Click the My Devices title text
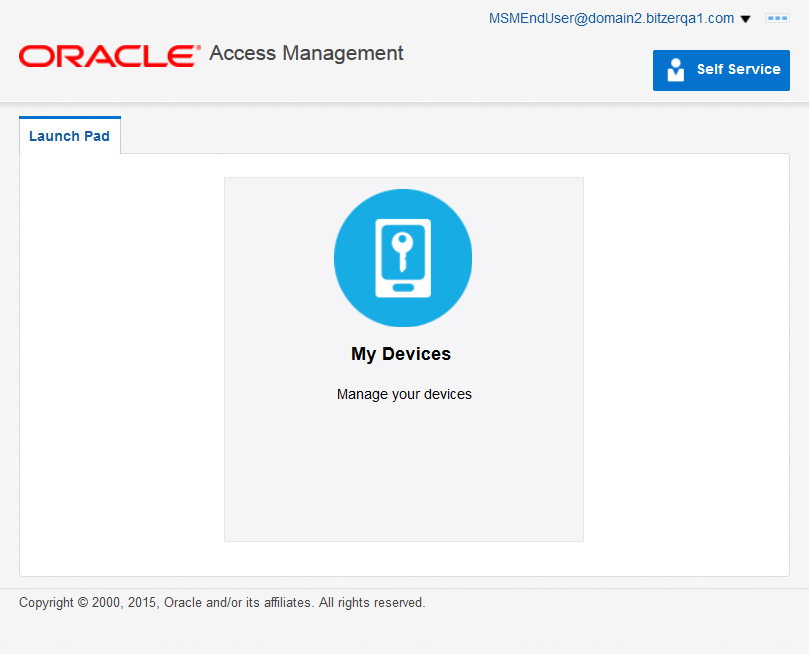809x654 pixels. tap(401, 354)
